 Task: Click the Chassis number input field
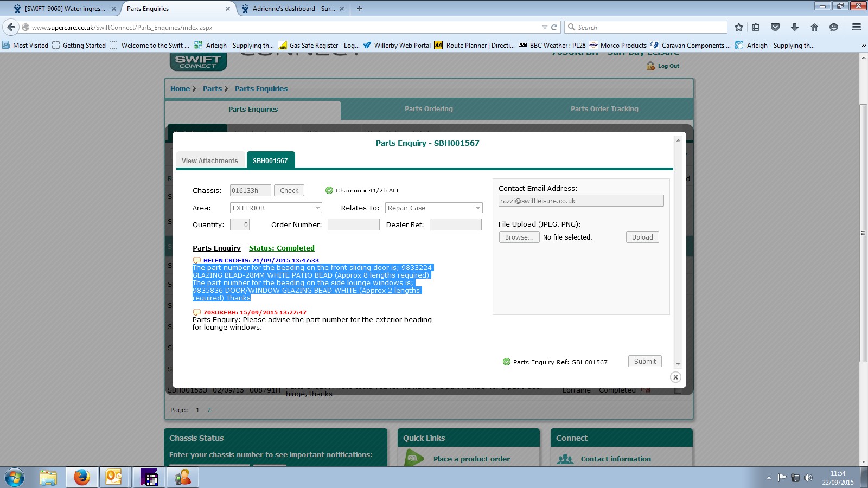pos(250,190)
